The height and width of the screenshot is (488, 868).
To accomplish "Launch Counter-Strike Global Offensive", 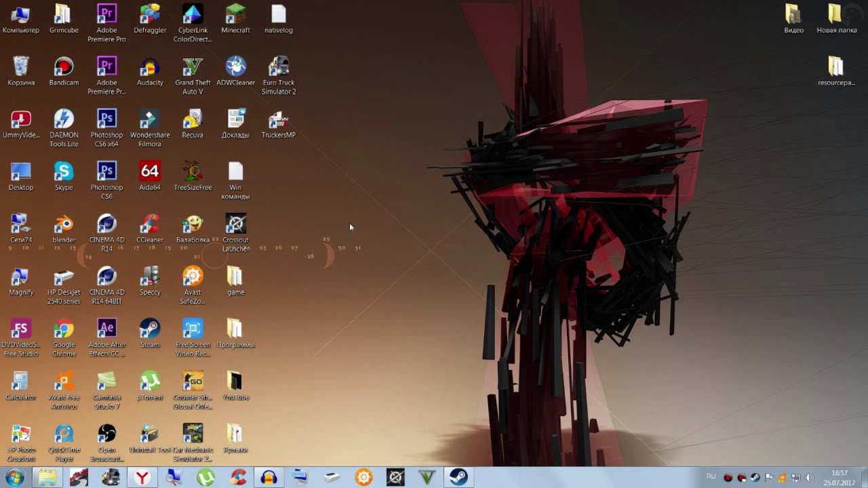I will (x=193, y=391).
